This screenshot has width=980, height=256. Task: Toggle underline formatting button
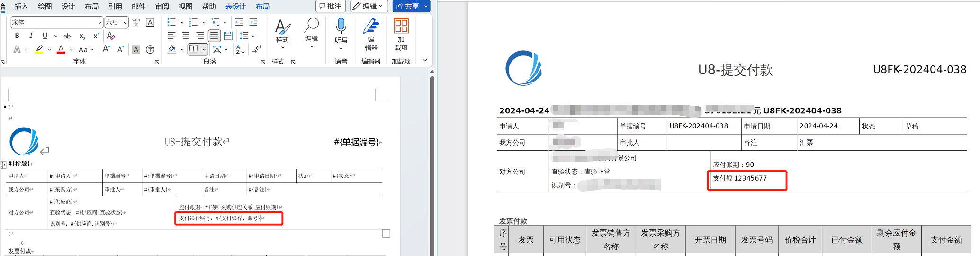45,36
